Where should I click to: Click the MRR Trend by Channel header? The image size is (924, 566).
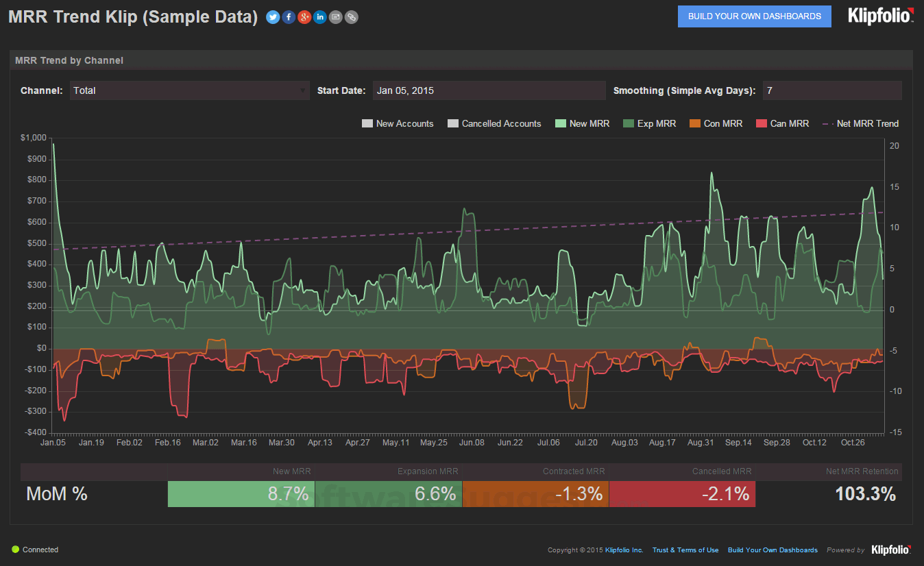click(69, 60)
